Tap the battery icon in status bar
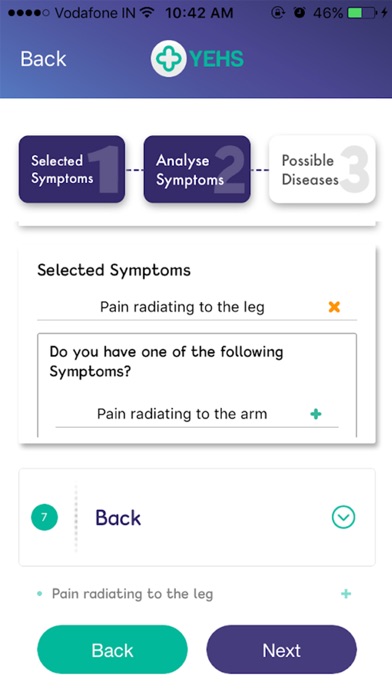The image size is (392, 696). [362, 13]
